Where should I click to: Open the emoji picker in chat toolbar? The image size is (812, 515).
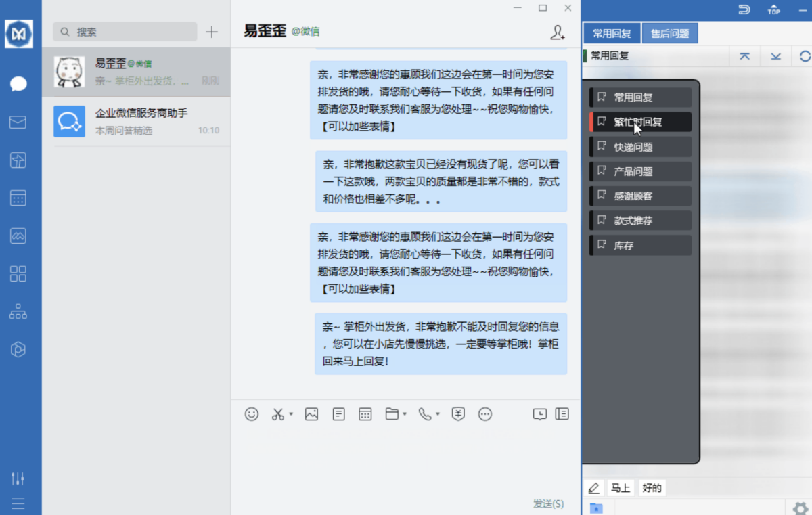pos(251,413)
